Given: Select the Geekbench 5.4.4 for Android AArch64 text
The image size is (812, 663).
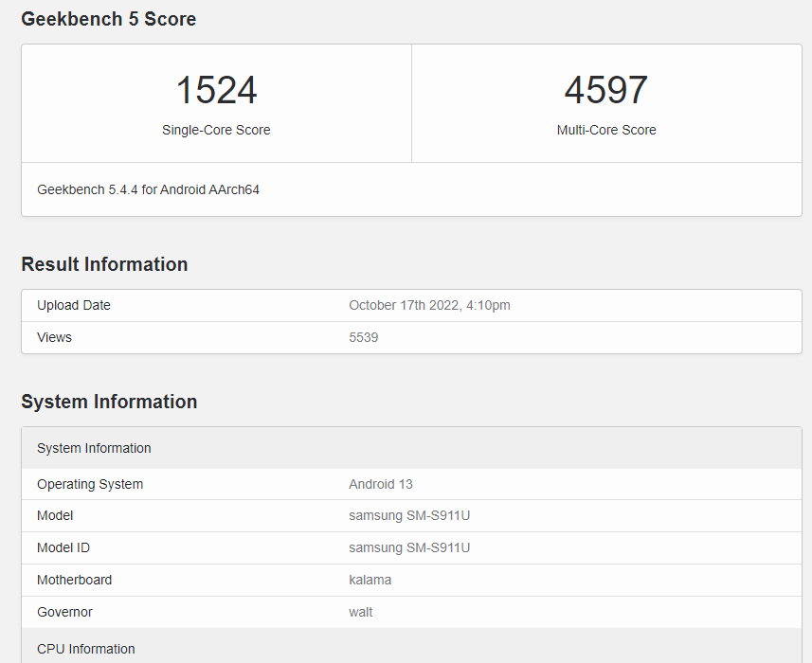Looking at the screenshot, I should coord(148,189).
